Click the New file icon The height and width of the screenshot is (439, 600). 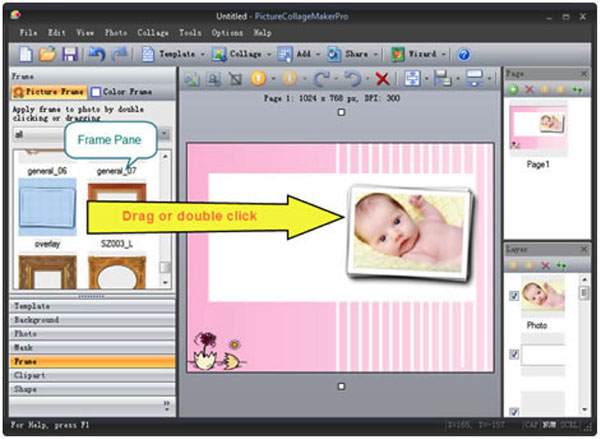[26, 54]
